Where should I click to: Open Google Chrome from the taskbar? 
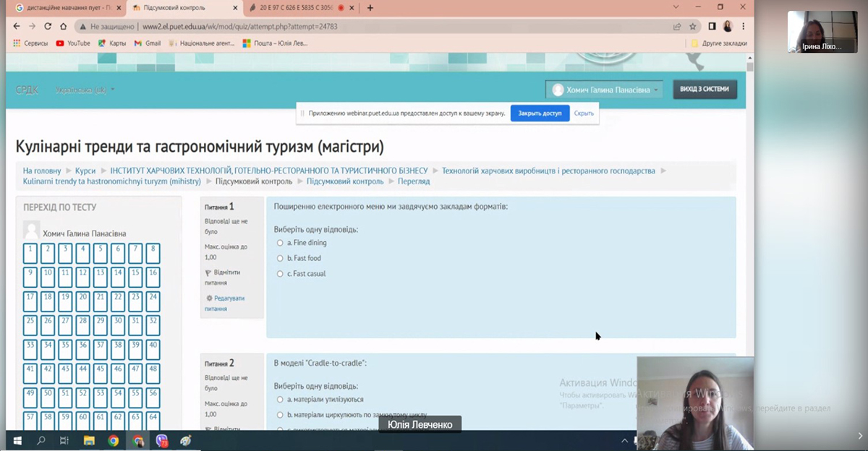[114, 439]
